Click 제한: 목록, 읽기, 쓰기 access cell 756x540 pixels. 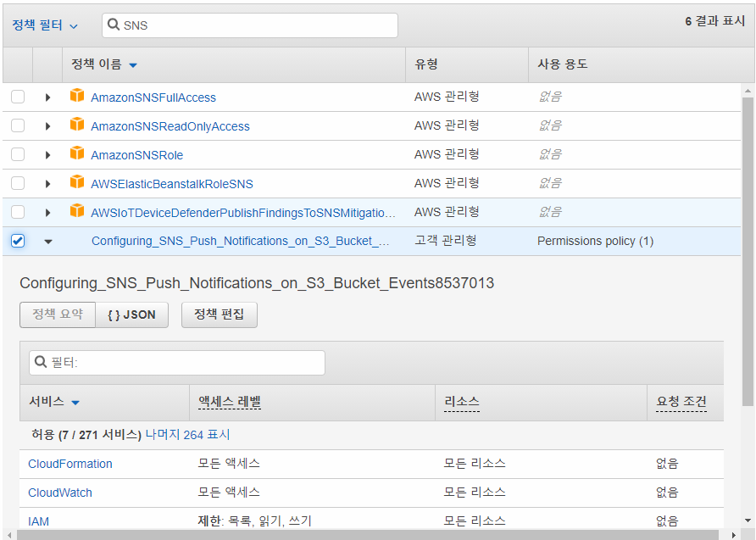(x=254, y=521)
